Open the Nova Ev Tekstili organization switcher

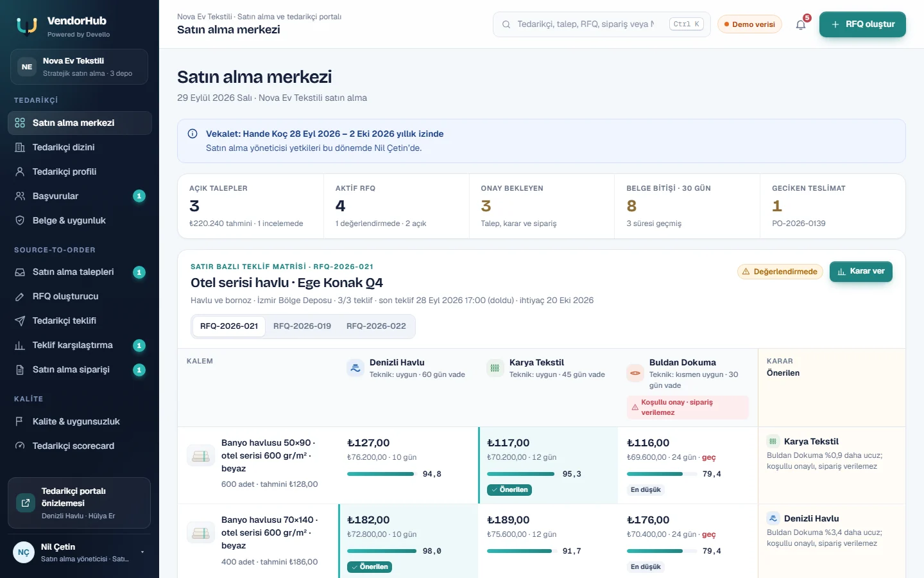[79, 67]
